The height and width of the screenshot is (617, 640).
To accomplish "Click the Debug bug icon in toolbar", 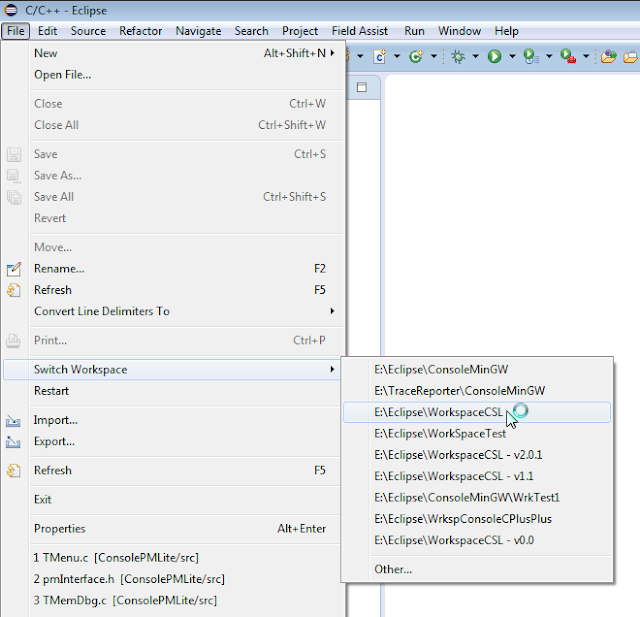I will pyautogui.click(x=458, y=56).
